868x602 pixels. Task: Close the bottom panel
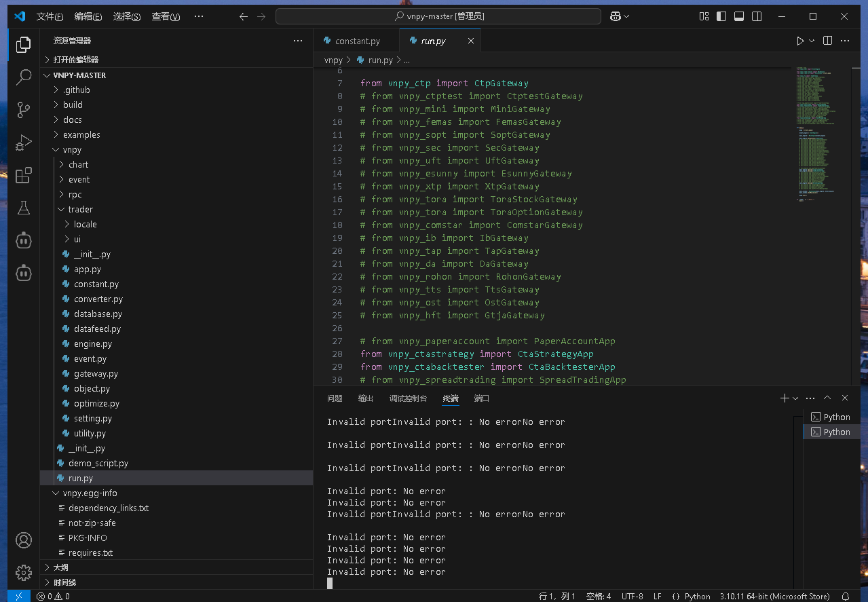click(845, 398)
